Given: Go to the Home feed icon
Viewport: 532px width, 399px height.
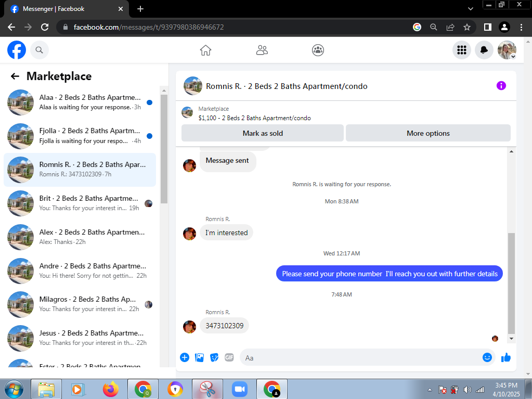Looking at the screenshot, I should [x=205, y=50].
